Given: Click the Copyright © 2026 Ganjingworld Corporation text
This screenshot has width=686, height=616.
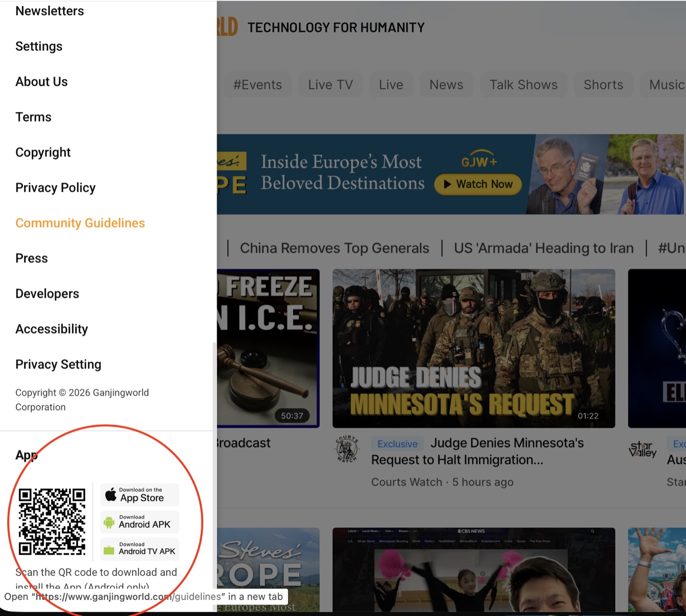Looking at the screenshot, I should tap(82, 400).
